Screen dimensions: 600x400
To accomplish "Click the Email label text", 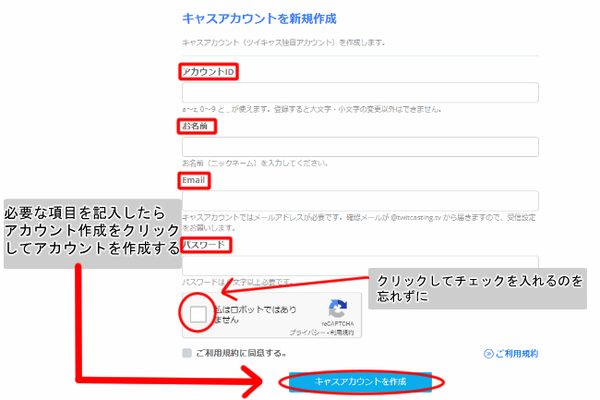I will (x=193, y=180).
